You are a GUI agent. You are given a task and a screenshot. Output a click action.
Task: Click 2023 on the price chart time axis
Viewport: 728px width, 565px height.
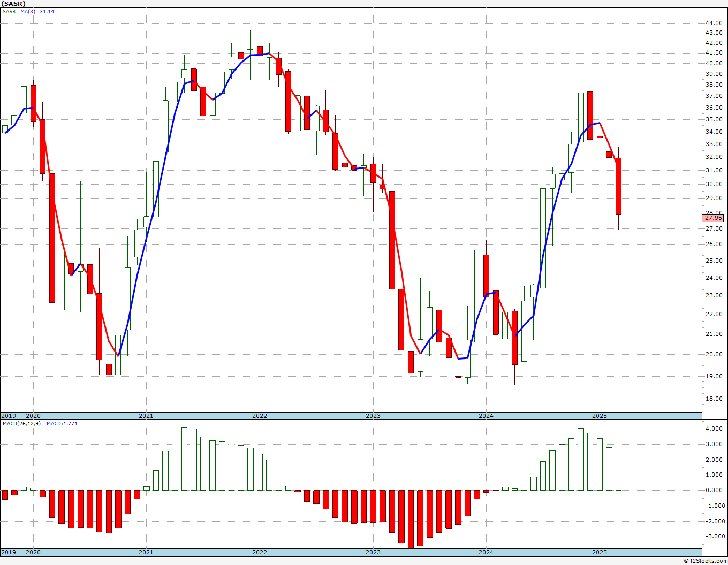pyautogui.click(x=373, y=416)
